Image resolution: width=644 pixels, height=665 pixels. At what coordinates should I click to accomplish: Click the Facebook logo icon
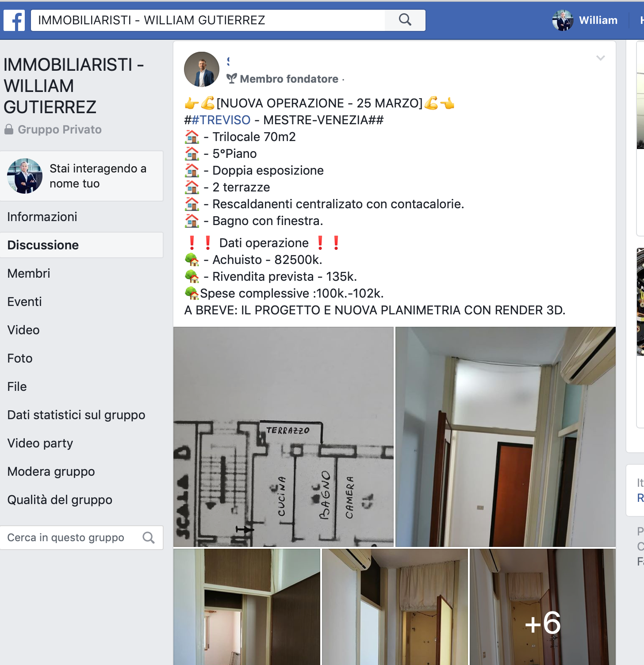14,20
